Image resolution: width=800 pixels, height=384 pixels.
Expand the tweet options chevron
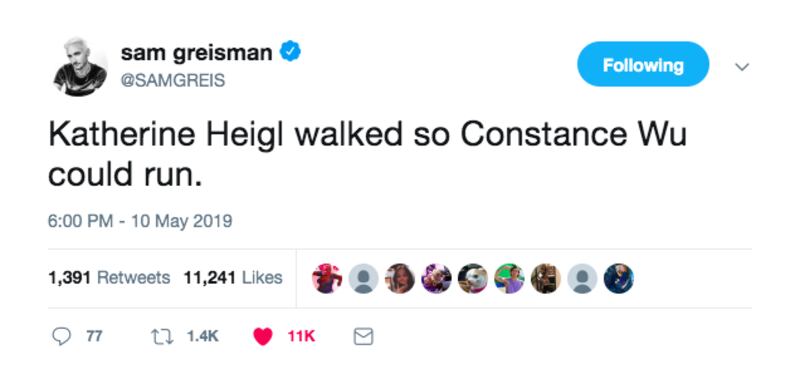(741, 66)
